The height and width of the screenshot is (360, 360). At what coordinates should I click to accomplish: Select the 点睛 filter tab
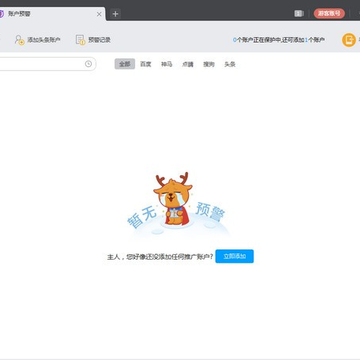tap(188, 64)
